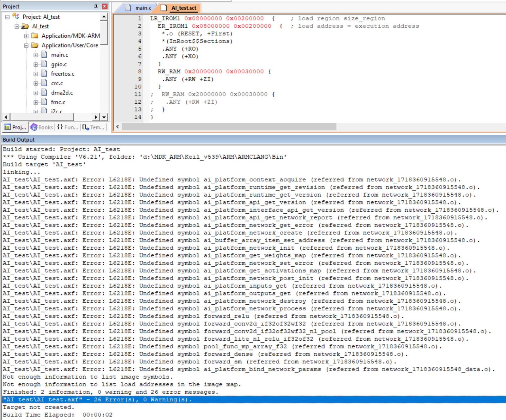Expand the freertos.c file node

(35, 74)
